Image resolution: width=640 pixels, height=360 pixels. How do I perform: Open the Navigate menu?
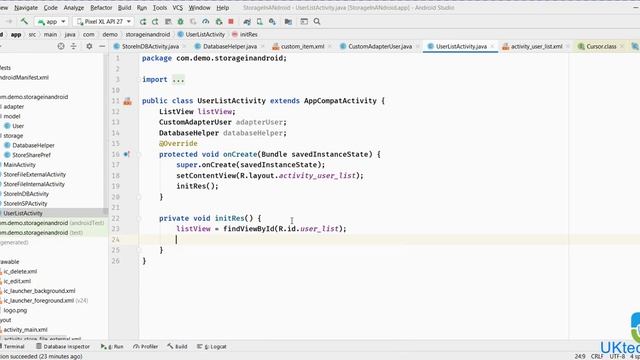point(26,8)
